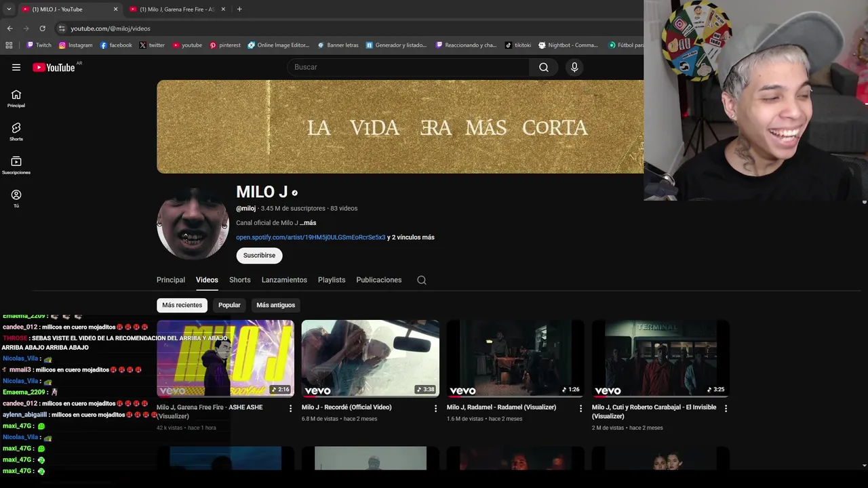Click the MILO J channel avatar

(193, 224)
